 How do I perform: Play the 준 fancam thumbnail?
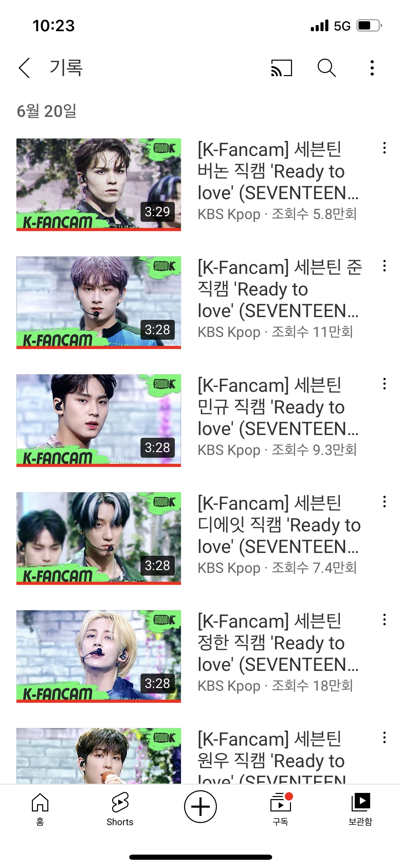99,303
